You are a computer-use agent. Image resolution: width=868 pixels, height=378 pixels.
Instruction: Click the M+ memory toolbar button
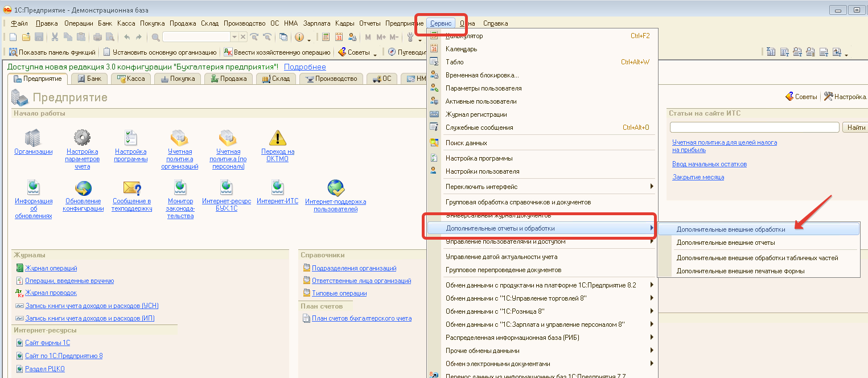pyautogui.click(x=381, y=37)
